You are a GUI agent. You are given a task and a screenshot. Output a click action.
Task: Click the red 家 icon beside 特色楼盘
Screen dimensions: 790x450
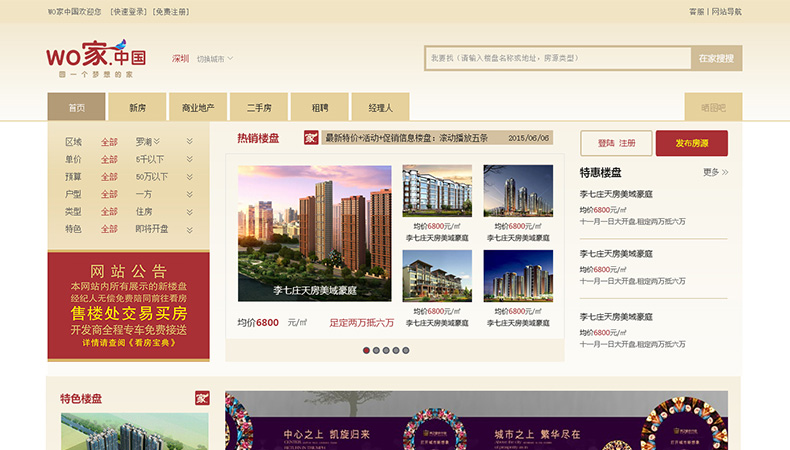202,398
